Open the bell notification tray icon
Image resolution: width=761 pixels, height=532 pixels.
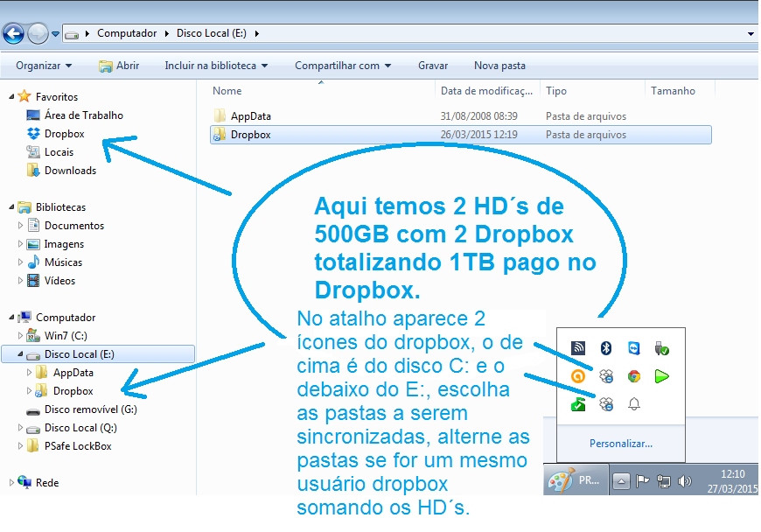[x=634, y=403]
